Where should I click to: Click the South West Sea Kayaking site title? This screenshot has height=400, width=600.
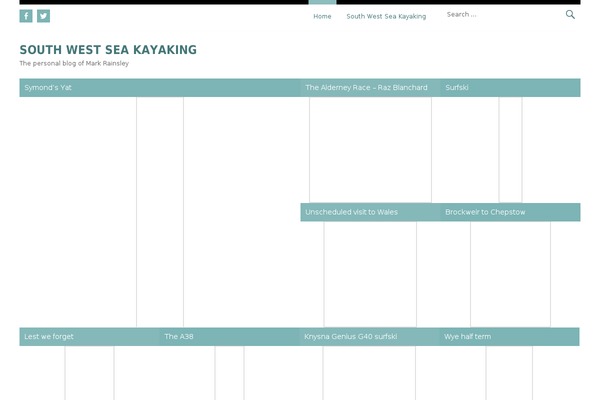pyautogui.click(x=108, y=50)
